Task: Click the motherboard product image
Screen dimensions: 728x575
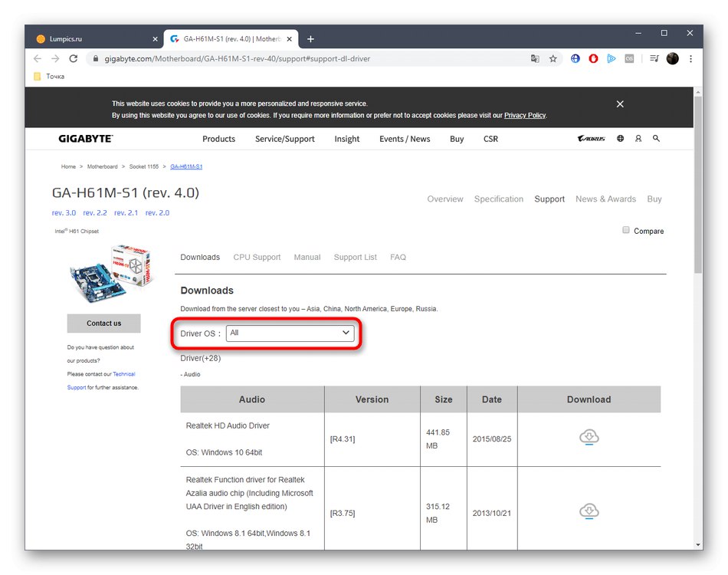Action: coord(111,274)
